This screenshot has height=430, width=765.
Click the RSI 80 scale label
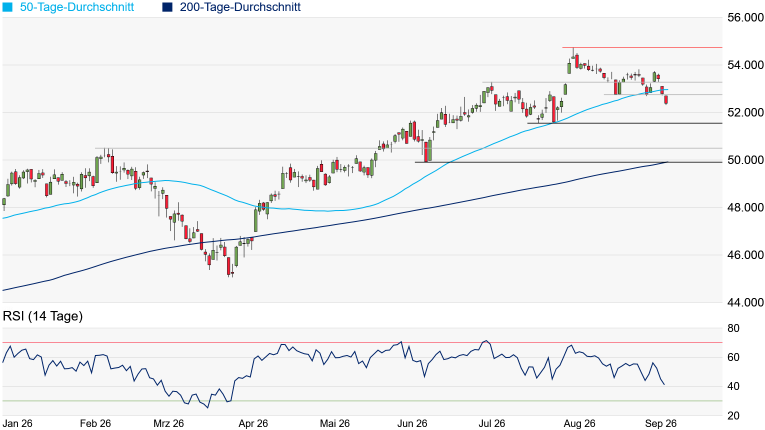(x=733, y=328)
